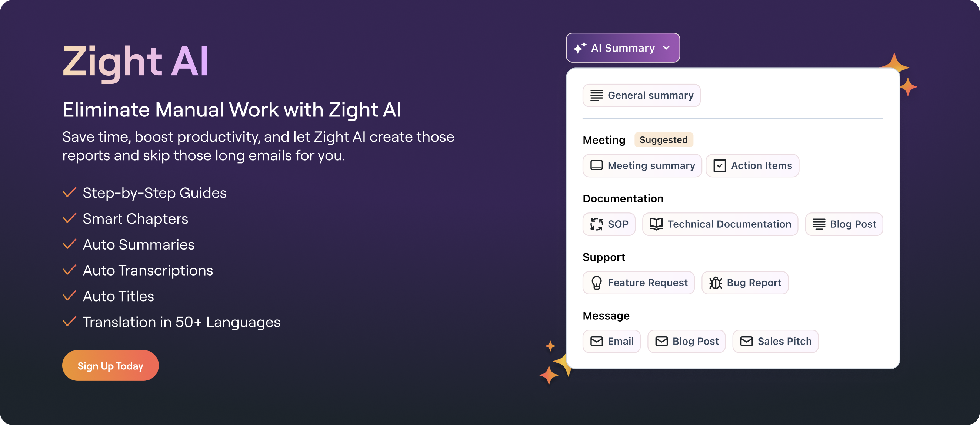The height and width of the screenshot is (425, 980).
Task: Open the AI Summary dropdown chevron
Action: point(667,47)
